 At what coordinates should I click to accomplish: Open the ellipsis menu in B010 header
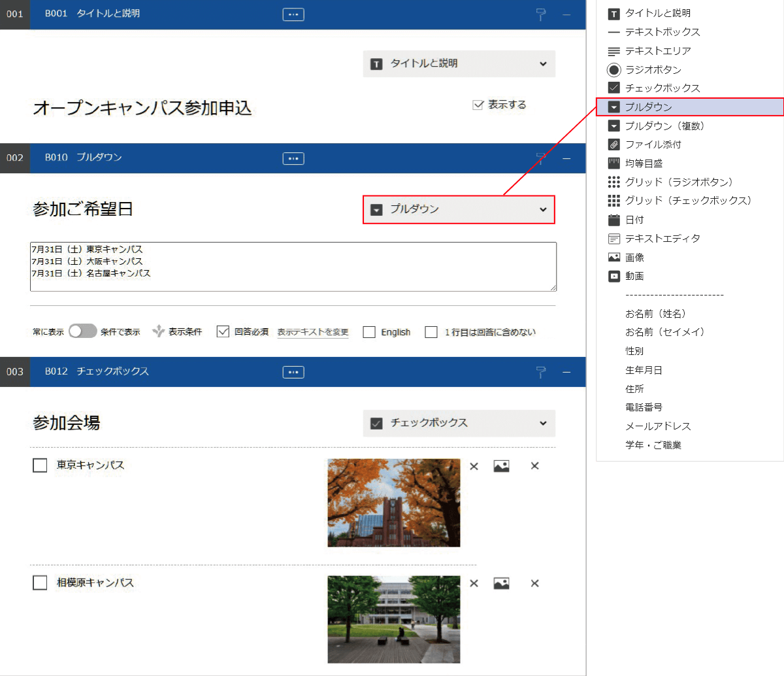[x=293, y=158]
